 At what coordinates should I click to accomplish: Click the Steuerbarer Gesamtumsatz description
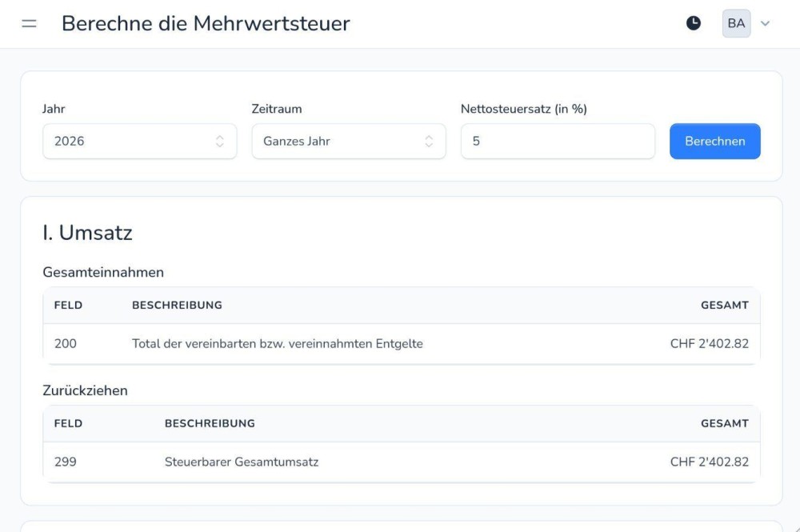coord(242,462)
